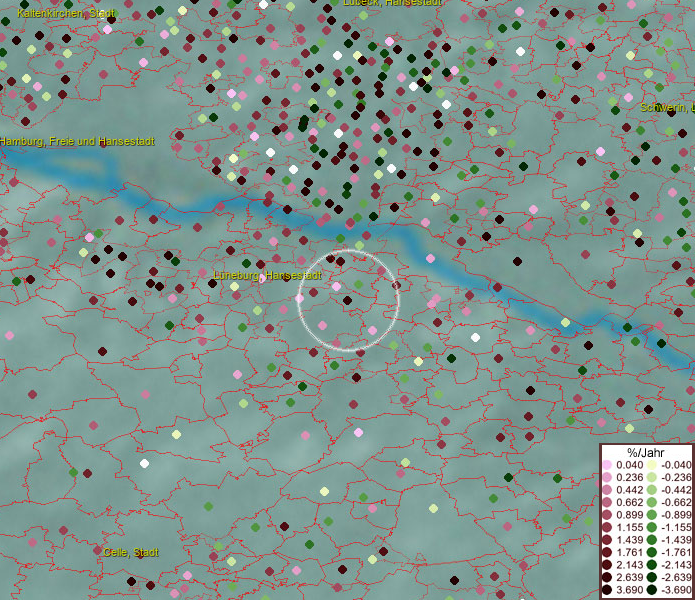Image resolution: width=695 pixels, height=600 pixels.
Task: Click the 'Hamburg, Freie und Hansestadt' map label
Action: click(x=77, y=141)
